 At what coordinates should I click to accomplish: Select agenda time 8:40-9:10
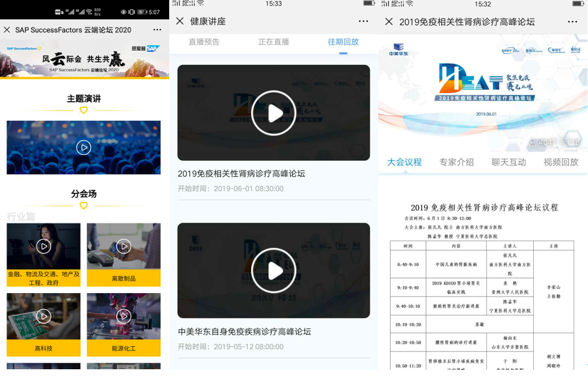coord(408,264)
